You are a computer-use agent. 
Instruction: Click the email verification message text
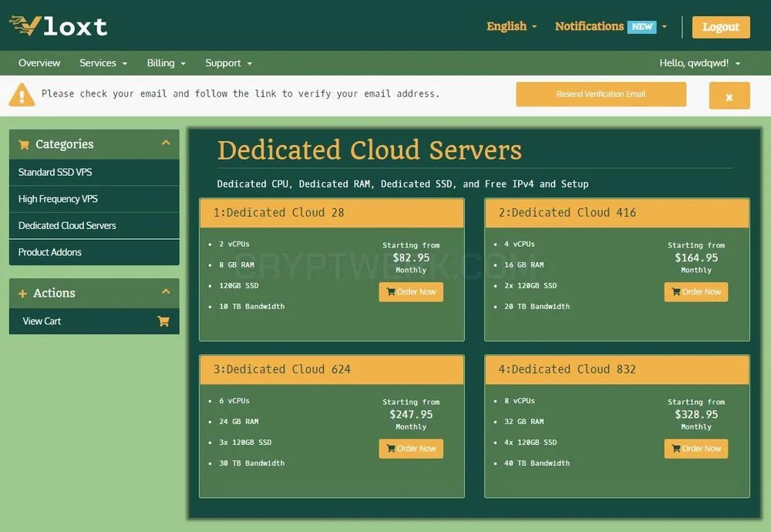pos(241,93)
